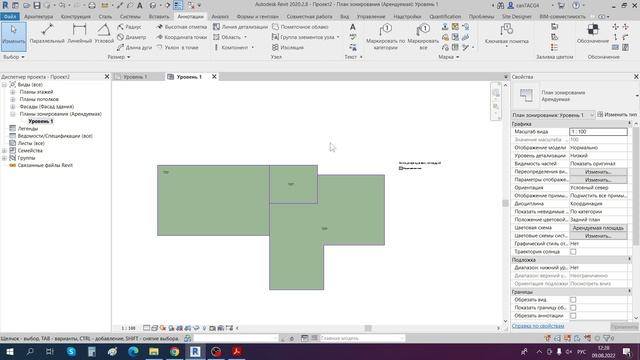Pick the Радиус dimension tool

[x=129, y=27]
